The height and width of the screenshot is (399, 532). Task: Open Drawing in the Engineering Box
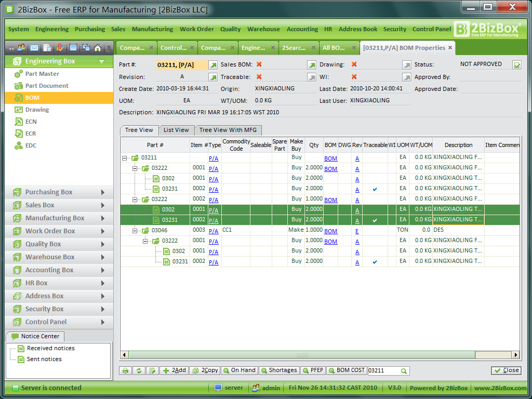37,110
